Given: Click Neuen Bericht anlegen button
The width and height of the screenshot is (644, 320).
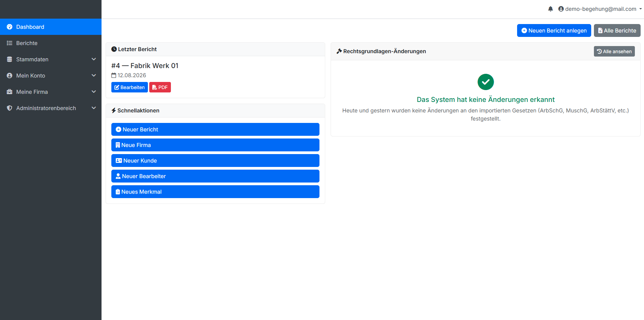Looking at the screenshot, I should tap(554, 30).
